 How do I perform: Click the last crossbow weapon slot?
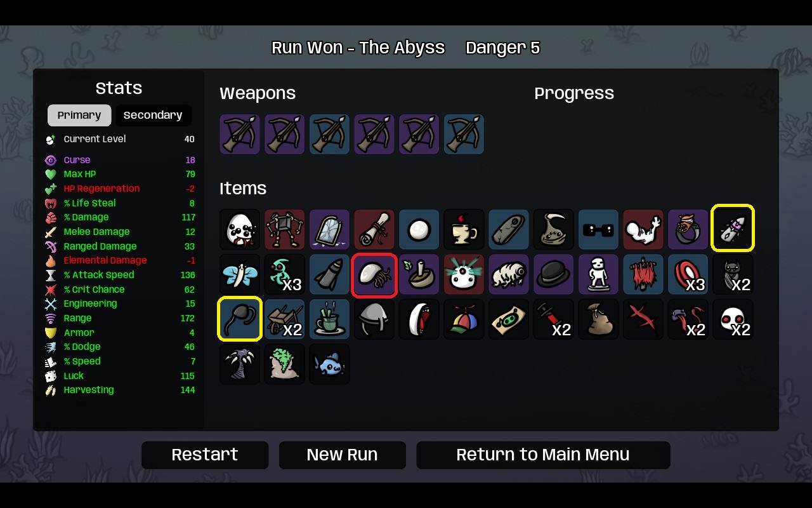464,134
